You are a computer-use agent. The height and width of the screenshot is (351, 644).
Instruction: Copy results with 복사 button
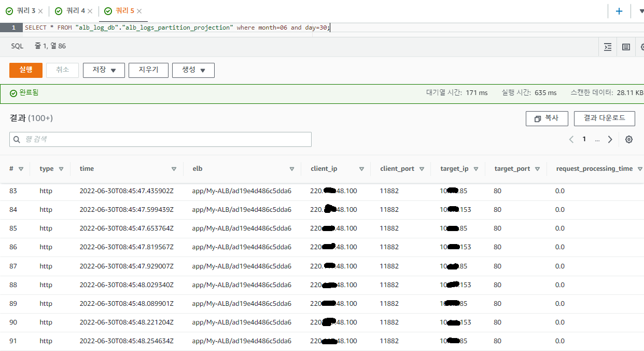[x=547, y=118]
